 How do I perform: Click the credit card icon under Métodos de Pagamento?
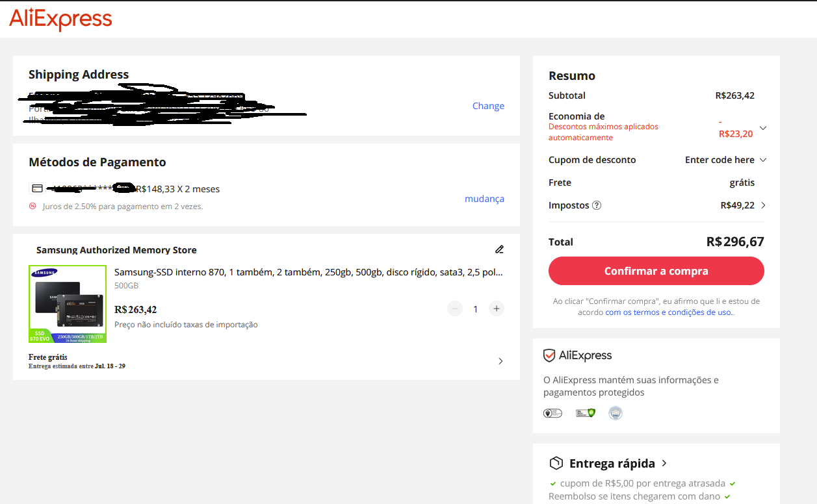[38, 189]
